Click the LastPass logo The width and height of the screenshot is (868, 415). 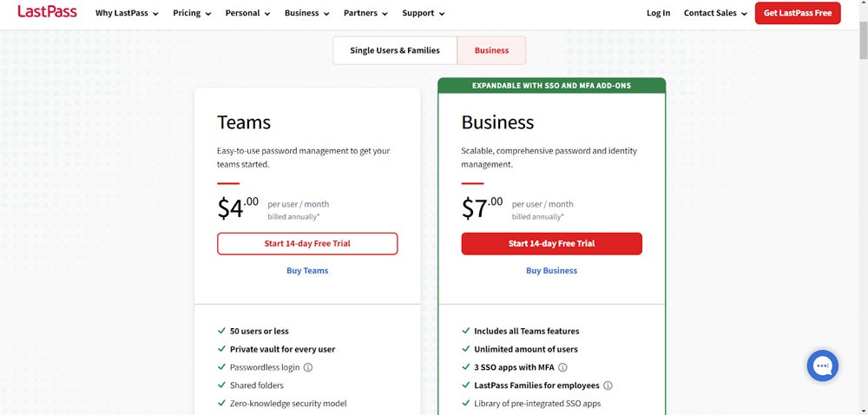pos(47,12)
